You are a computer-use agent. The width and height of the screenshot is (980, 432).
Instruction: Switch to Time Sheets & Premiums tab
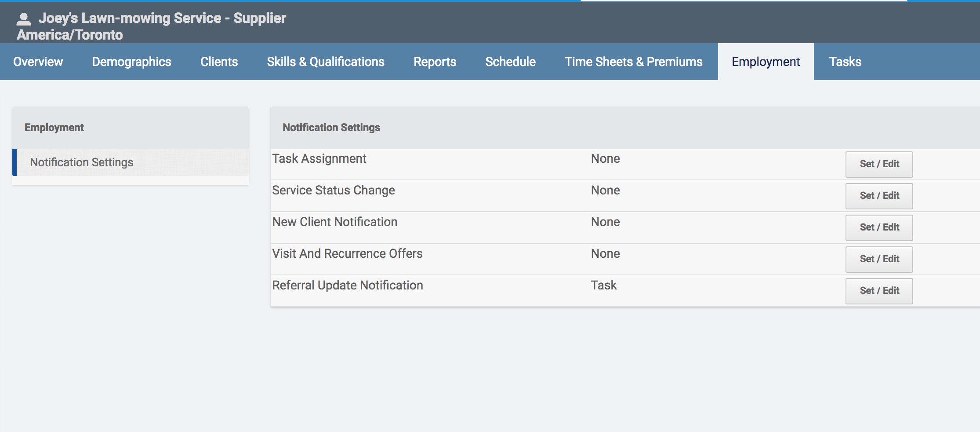coord(633,62)
